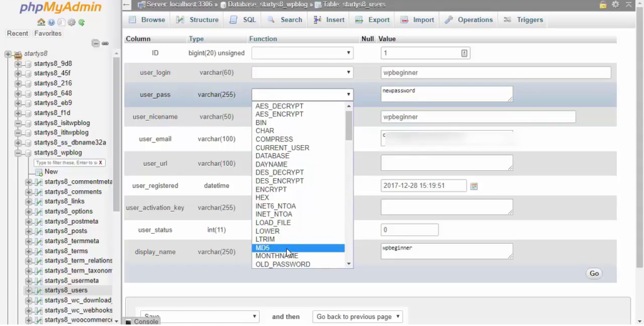Open the calendar picker beside user_registered
Image resolution: width=644 pixels, height=326 pixels.
[x=474, y=186]
